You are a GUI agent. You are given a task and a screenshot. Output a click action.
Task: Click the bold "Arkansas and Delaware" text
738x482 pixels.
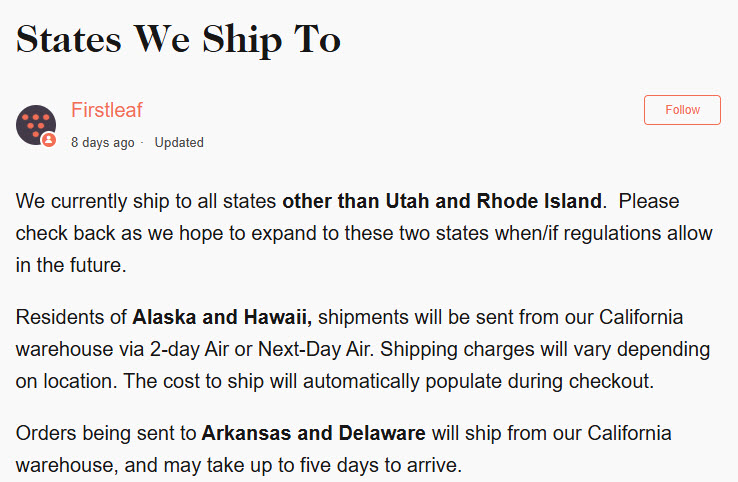click(x=313, y=434)
